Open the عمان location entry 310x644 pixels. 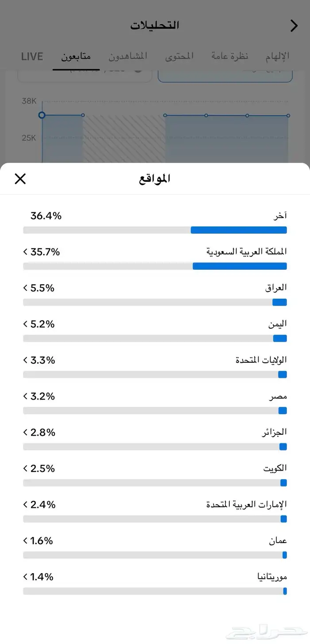coord(25,541)
